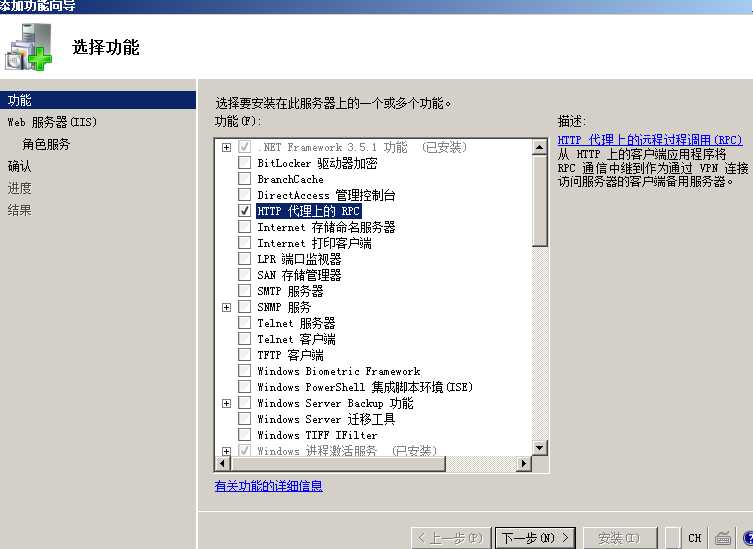
Task: Select the 进度 sidebar step
Action: tap(20, 188)
